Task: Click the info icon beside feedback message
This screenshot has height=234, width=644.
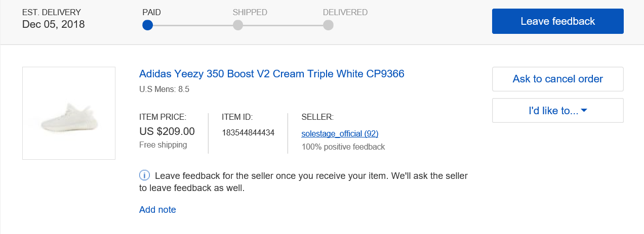Action: 144,176
